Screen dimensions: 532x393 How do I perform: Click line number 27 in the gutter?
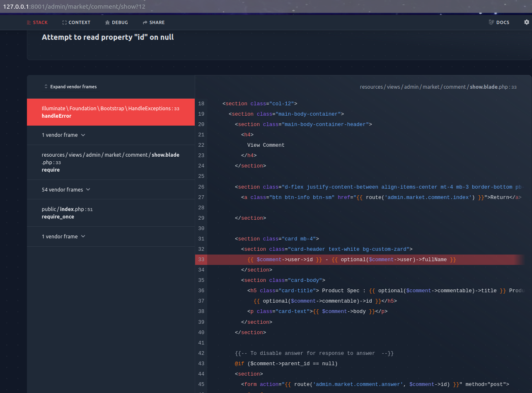point(201,197)
